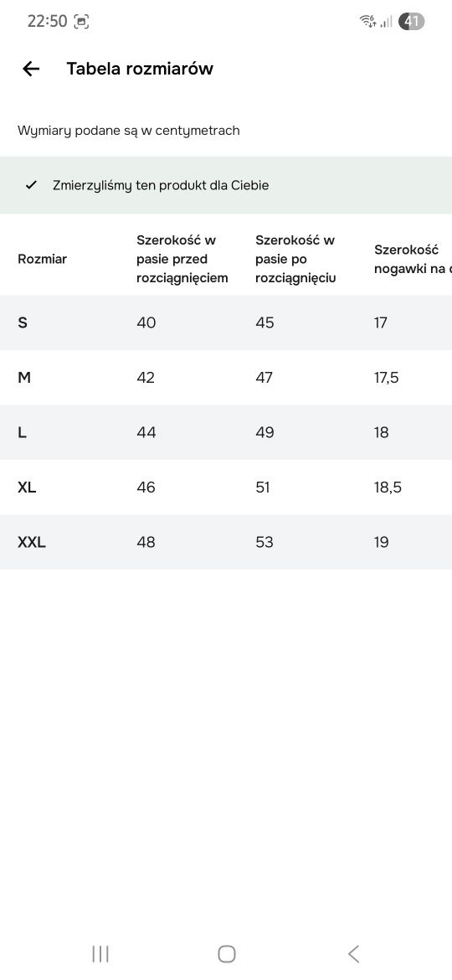The height and width of the screenshot is (980, 452).
Task: Select the S size row
Action: pos(226,322)
